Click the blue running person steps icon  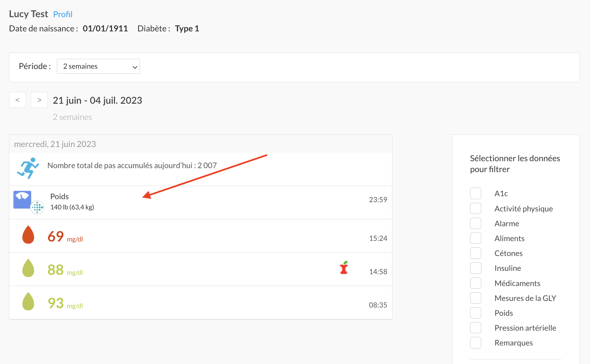tap(28, 168)
